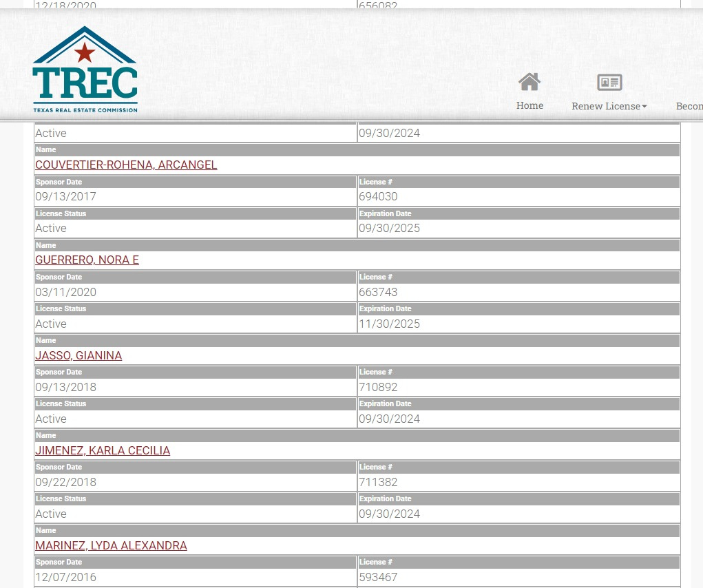
Task: Select license number 663743
Action: click(x=378, y=292)
